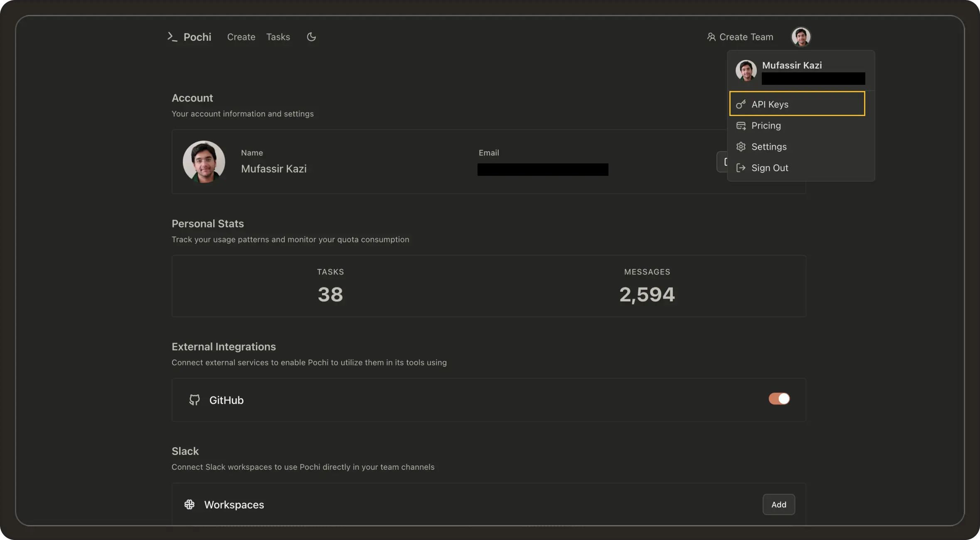This screenshot has height=540, width=980.
Task: Click the Pricing card icon
Action: pos(741,126)
